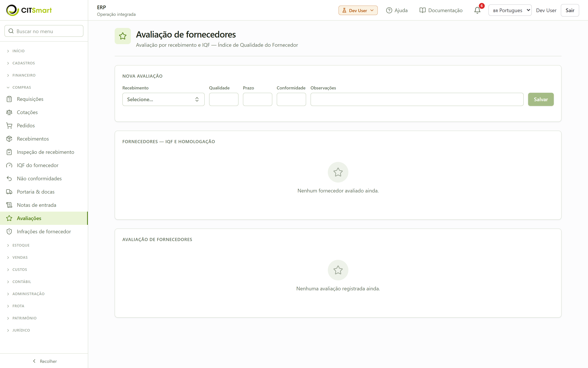This screenshot has height=368, width=588.
Task: Click the Avaliações star icon in sidebar
Action: (x=9, y=218)
